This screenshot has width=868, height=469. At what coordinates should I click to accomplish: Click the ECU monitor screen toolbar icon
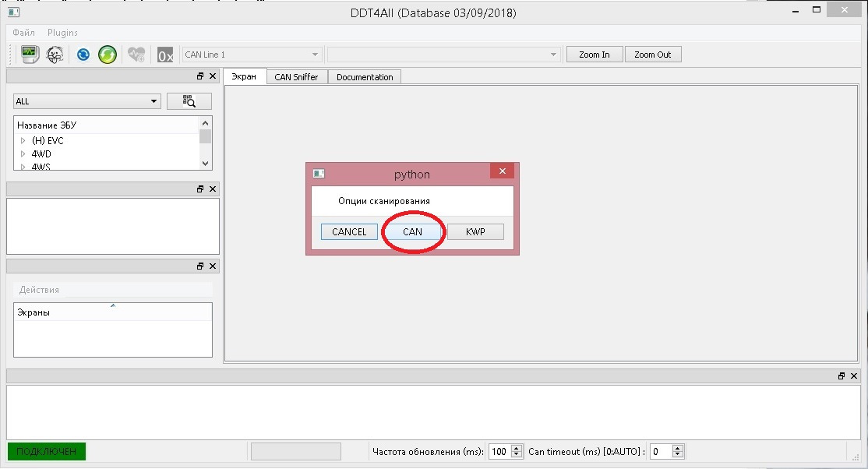tap(30, 55)
